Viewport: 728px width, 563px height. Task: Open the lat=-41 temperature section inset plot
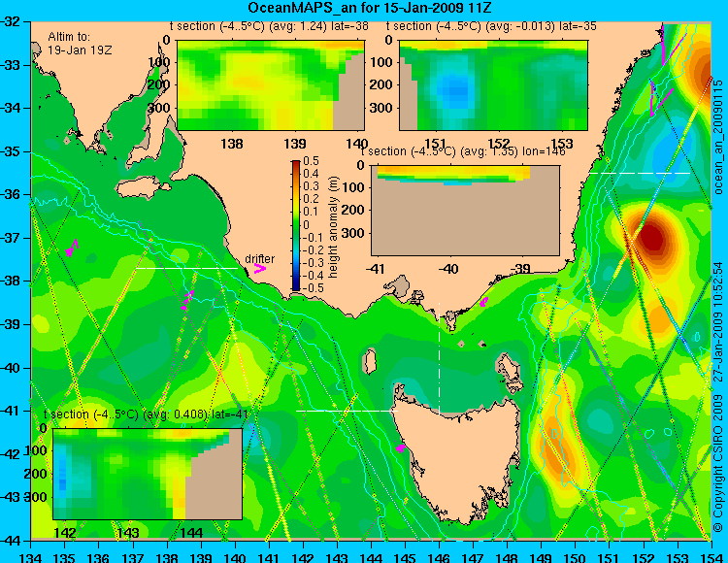coord(148,474)
